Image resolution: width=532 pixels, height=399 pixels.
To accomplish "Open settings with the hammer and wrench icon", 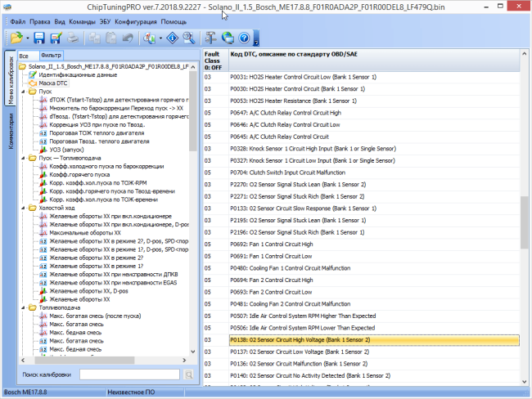I will click(x=210, y=38).
